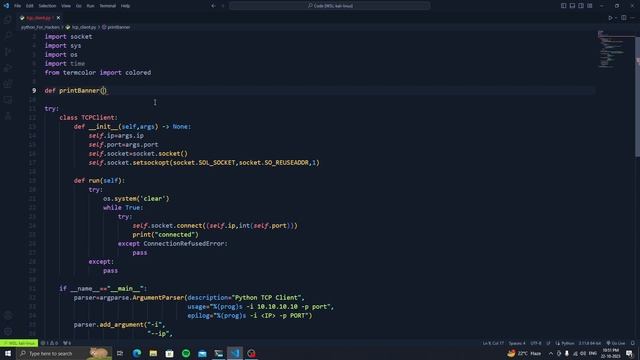Open File Explorer from taskbar

pyautogui.click(x=153, y=353)
